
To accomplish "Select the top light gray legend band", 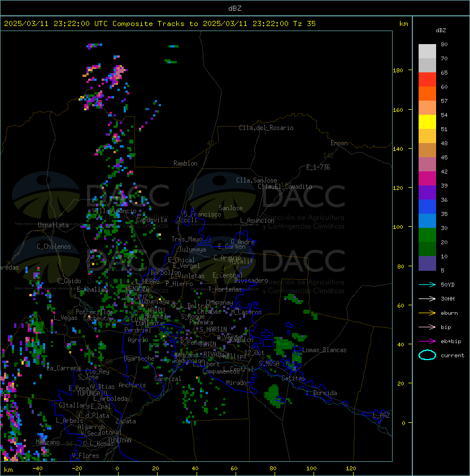I will click(x=427, y=51).
